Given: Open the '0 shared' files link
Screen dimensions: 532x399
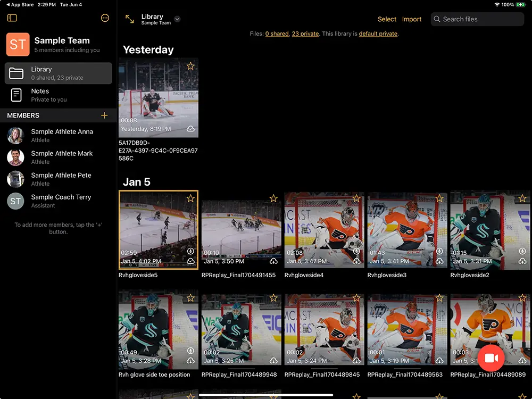Looking at the screenshot, I should click(x=277, y=34).
